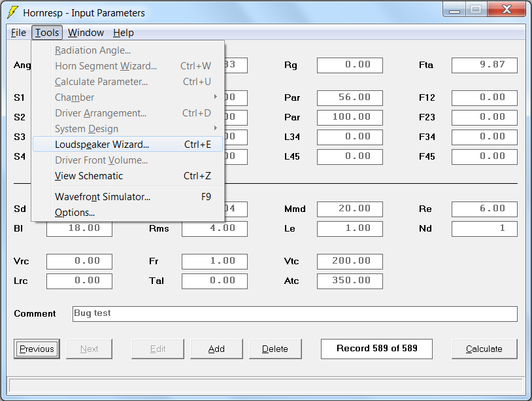Image resolution: width=532 pixels, height=401 pixels.
Task: Go to the Previous record
Action: coord(37,349)
